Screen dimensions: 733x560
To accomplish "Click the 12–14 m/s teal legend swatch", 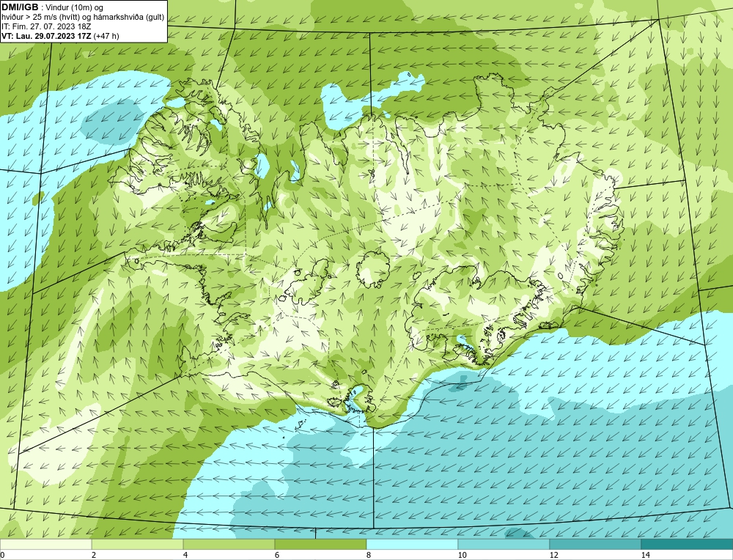I will pos(595,544).
